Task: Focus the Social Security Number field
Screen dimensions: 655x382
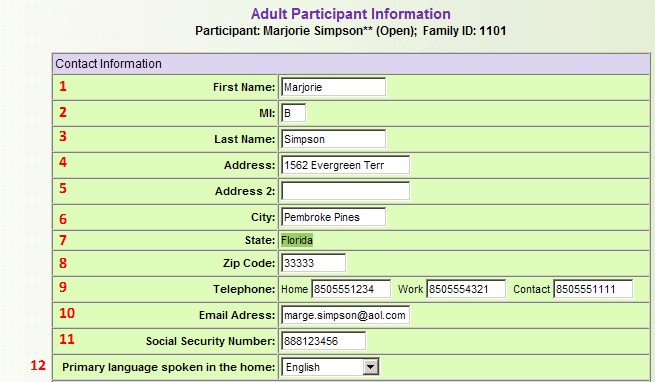Action: coord(324,341)
